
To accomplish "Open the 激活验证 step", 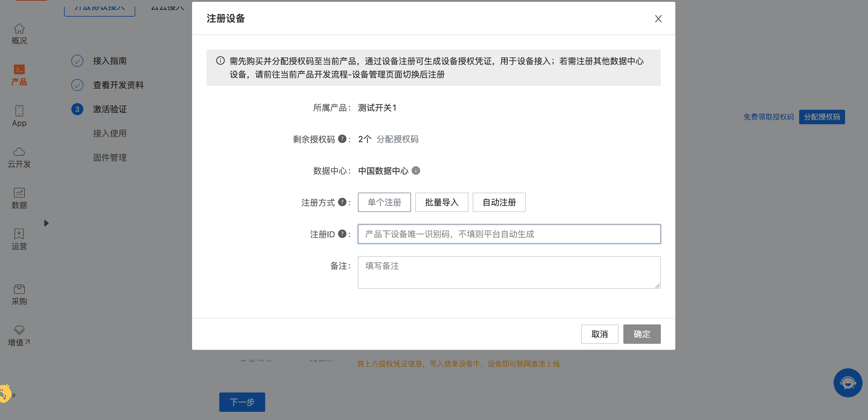I will (x=110, y=109).
